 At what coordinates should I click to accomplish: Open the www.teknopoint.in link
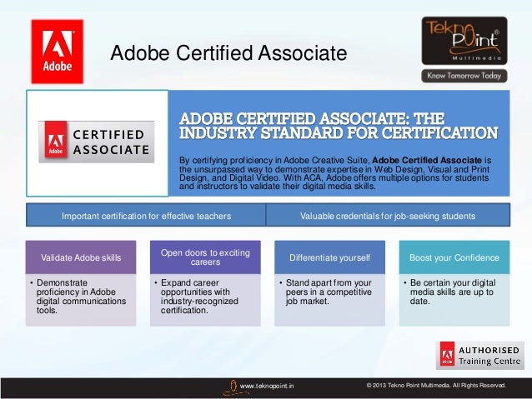point(267,387)
